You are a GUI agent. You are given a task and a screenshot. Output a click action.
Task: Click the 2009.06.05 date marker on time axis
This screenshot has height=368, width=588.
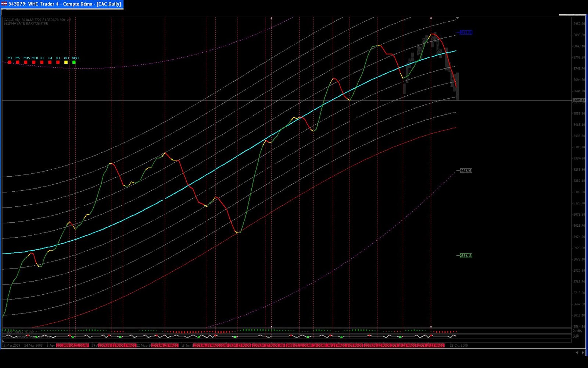[165, 346]
